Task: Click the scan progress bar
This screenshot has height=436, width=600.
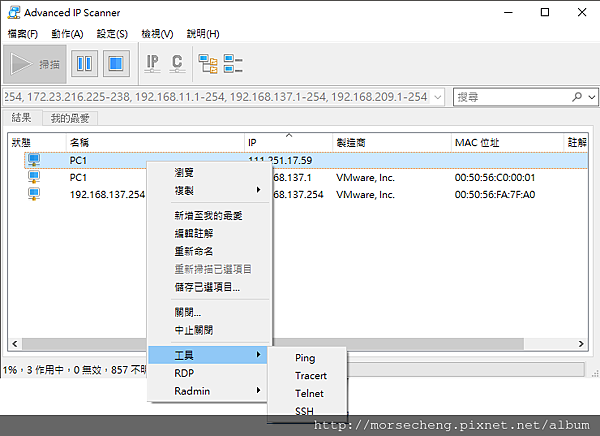Action: coord(465,369)
